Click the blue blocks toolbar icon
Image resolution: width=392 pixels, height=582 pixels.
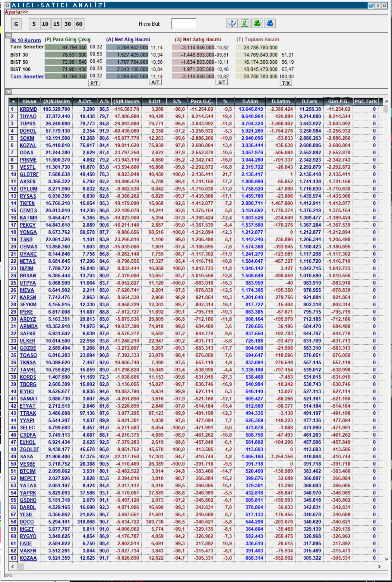[270, 23]
